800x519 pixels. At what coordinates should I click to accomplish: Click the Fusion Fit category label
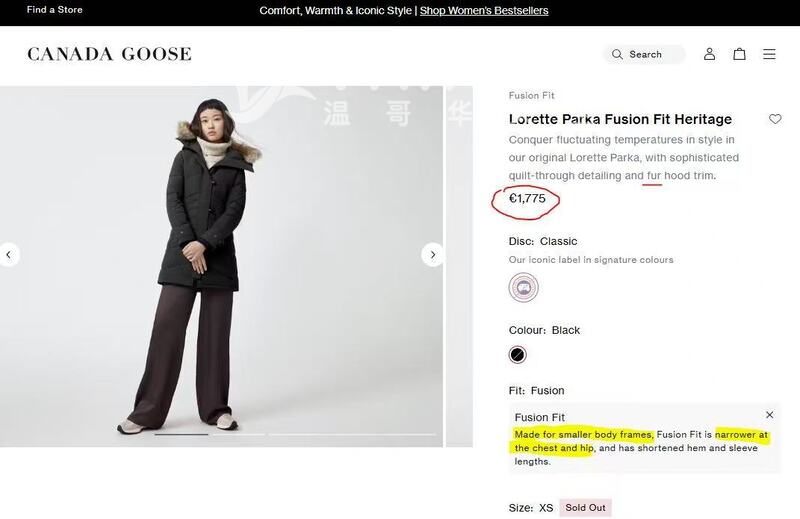coord(531,96)
